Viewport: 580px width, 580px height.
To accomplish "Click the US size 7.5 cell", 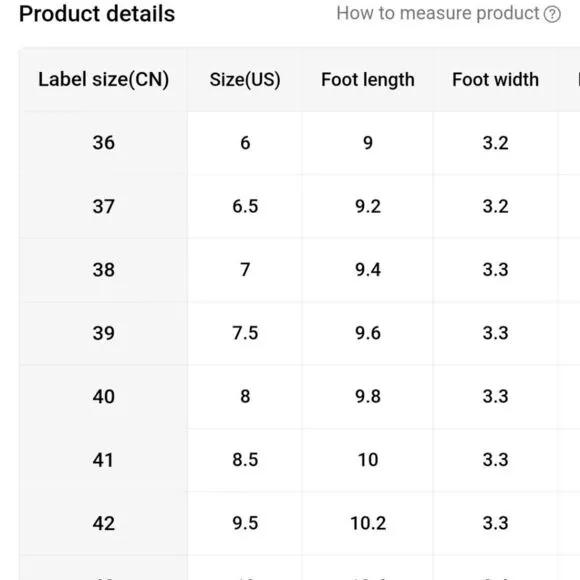I will pyautogui.click(x=245, y=333).
